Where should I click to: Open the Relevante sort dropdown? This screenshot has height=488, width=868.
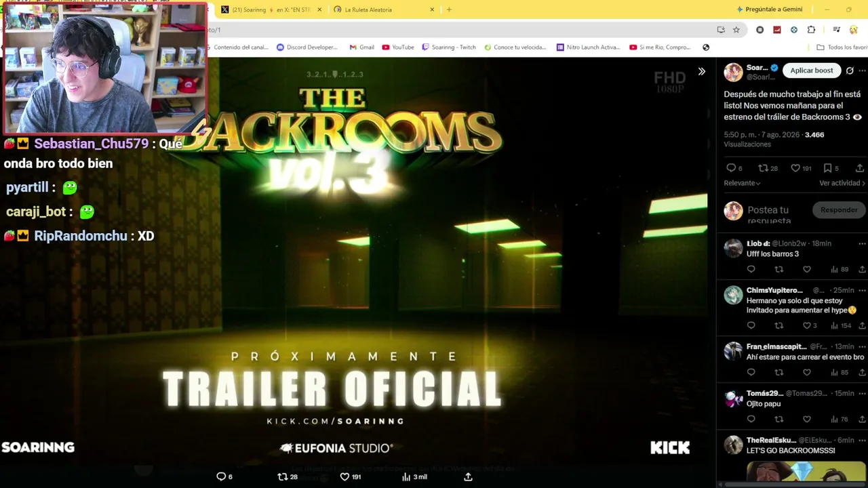coord(742,183)
